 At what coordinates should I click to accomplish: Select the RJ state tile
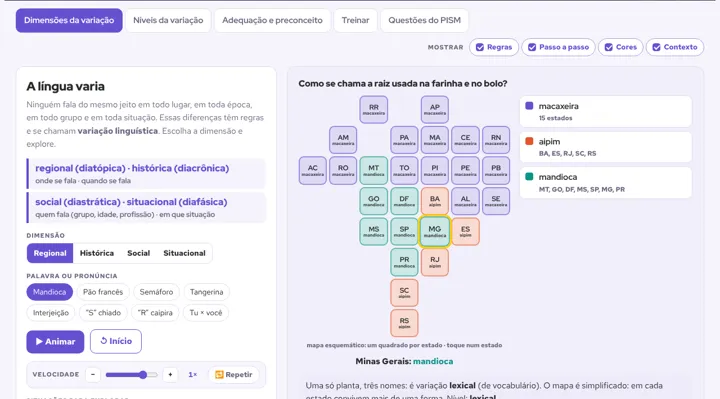pos(435,262)
